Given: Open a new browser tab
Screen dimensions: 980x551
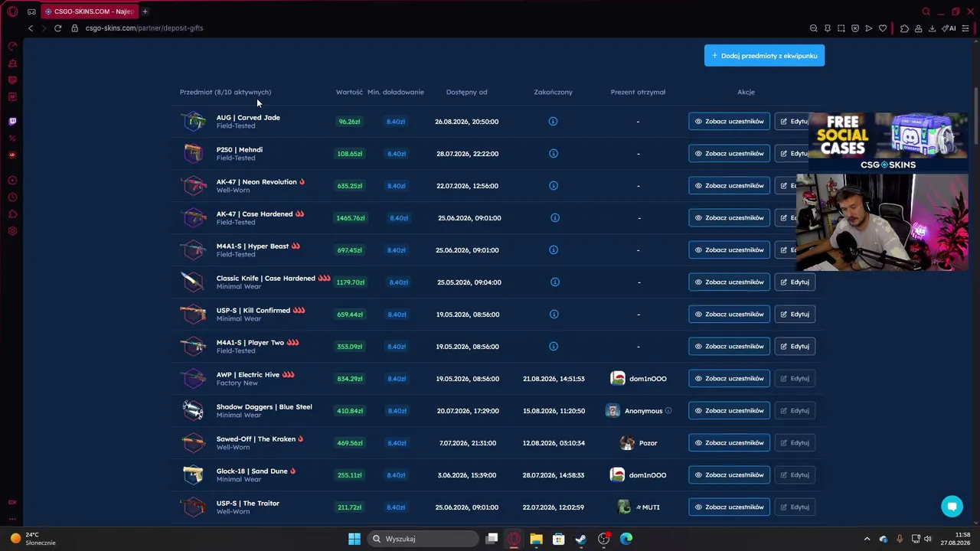Looking at the screenshot, I should click(x=145, y=11).
